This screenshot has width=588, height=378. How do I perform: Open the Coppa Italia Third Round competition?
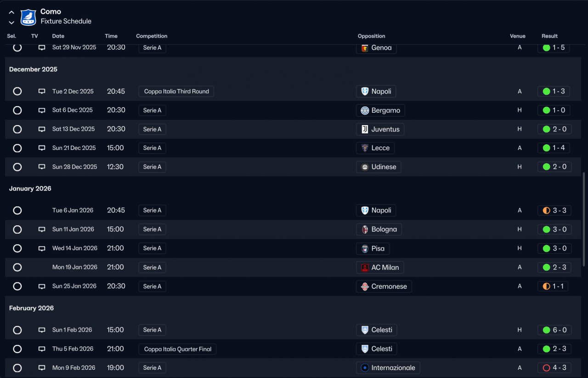[x=176, y=92]
